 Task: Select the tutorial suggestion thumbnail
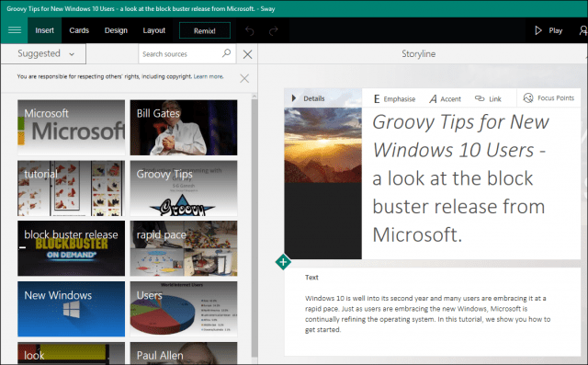(72, 188)
